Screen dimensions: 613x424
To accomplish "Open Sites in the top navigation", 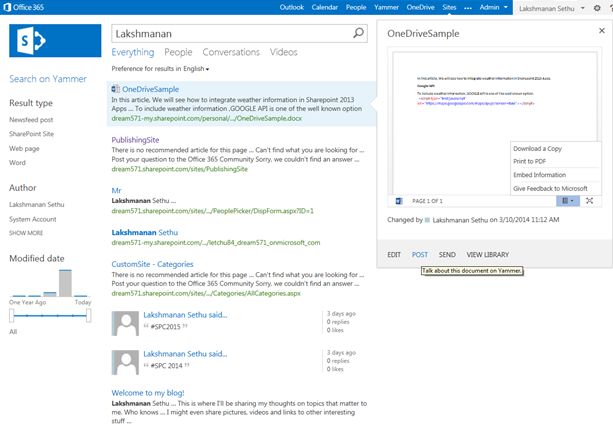I will pos(449,7).
